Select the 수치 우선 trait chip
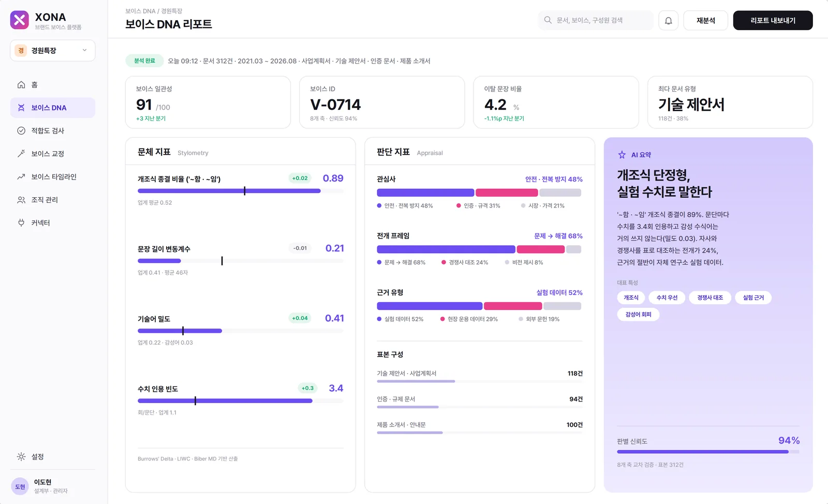The height and width of the screenshot is (504, 828). (667, 298)
